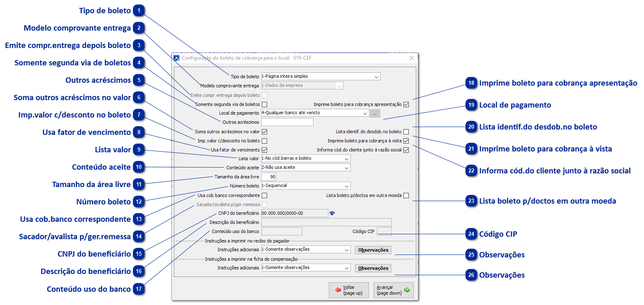Disable Soma outros acréscimos no valor
The image size is (644, 305).
click(264, 131)
